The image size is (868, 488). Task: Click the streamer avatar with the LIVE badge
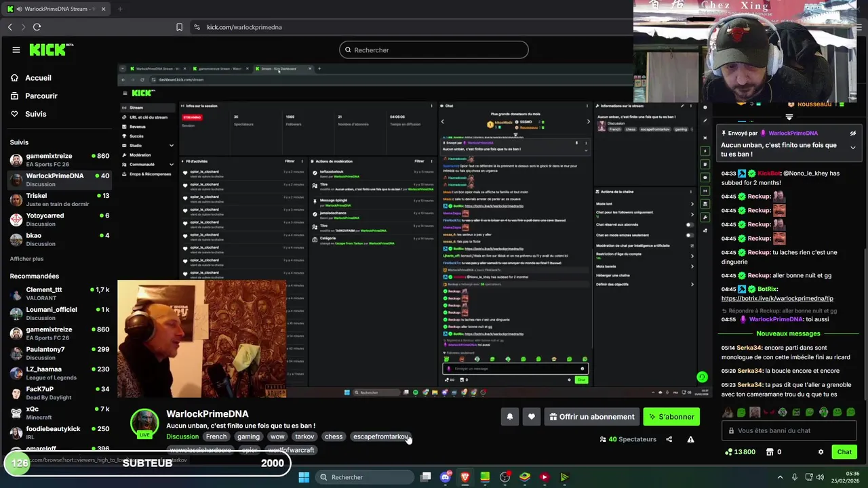click(x=144, y=424)
